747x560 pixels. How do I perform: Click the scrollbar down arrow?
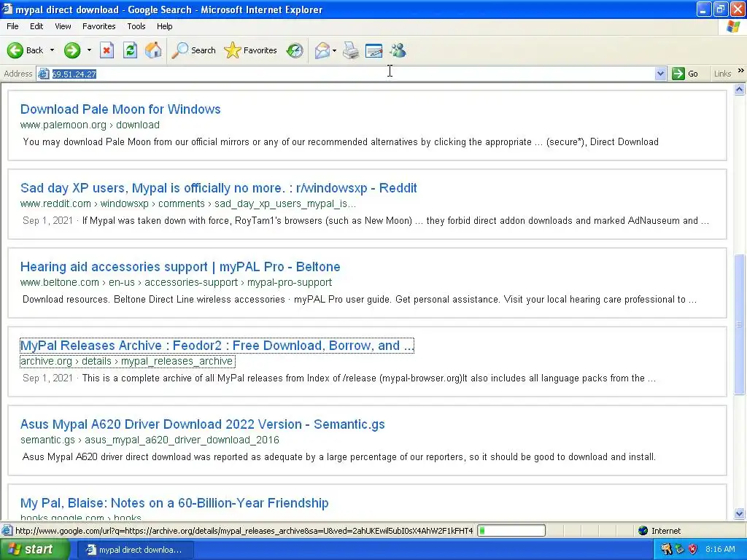[740, 514]
